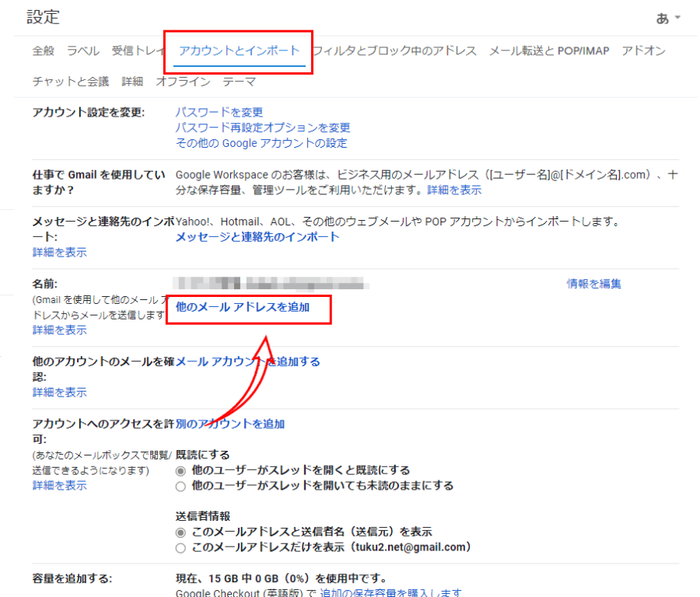Click 詳細を表示 under アカウントへのアクセスを許可
Screen dimensions: 700x597
click(x=59, y=486)
